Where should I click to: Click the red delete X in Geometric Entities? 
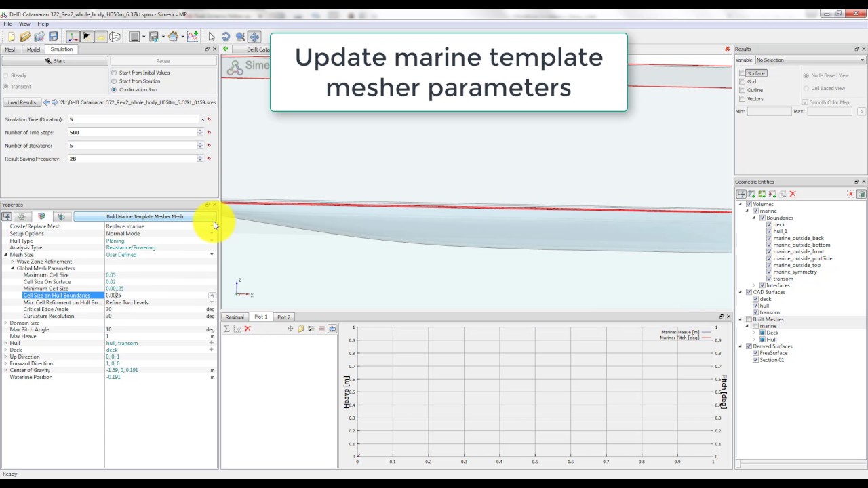pos(793,194)
